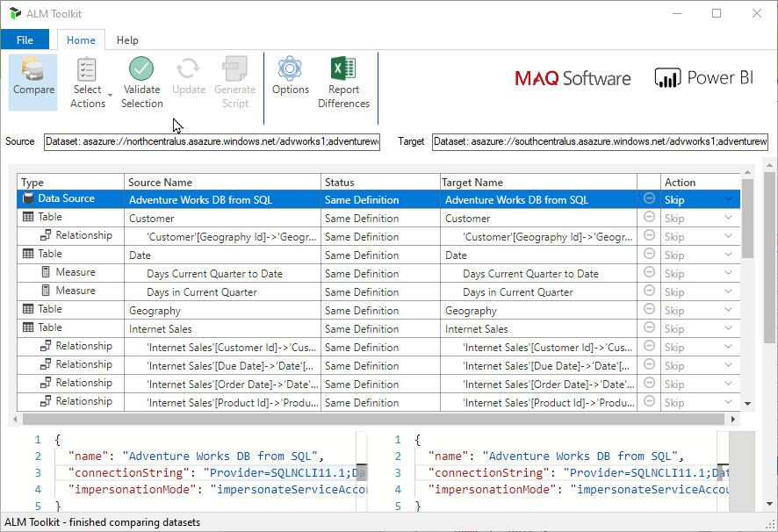Click the Validate Selection checkmark icon

pos(141,68)
